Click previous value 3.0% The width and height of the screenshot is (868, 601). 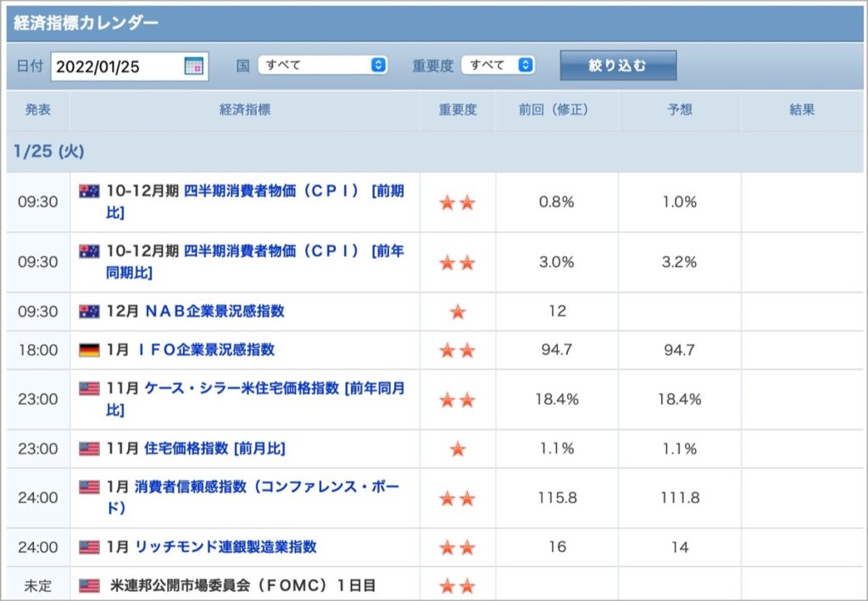(557, 262)
